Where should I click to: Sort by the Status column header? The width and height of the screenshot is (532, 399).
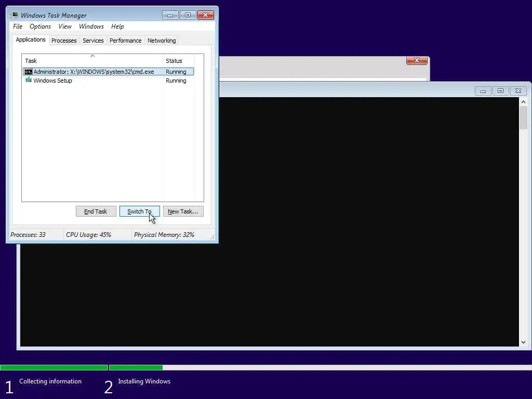[179, 61]
